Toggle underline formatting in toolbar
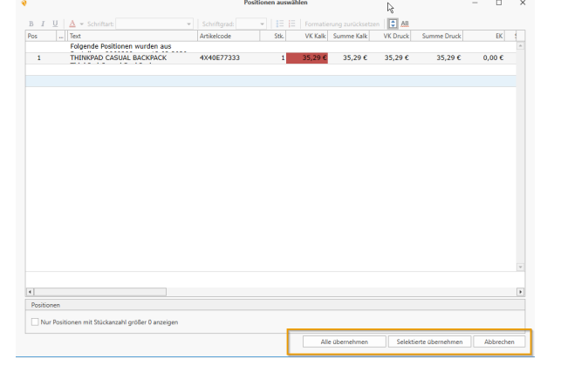 [55, 24]
